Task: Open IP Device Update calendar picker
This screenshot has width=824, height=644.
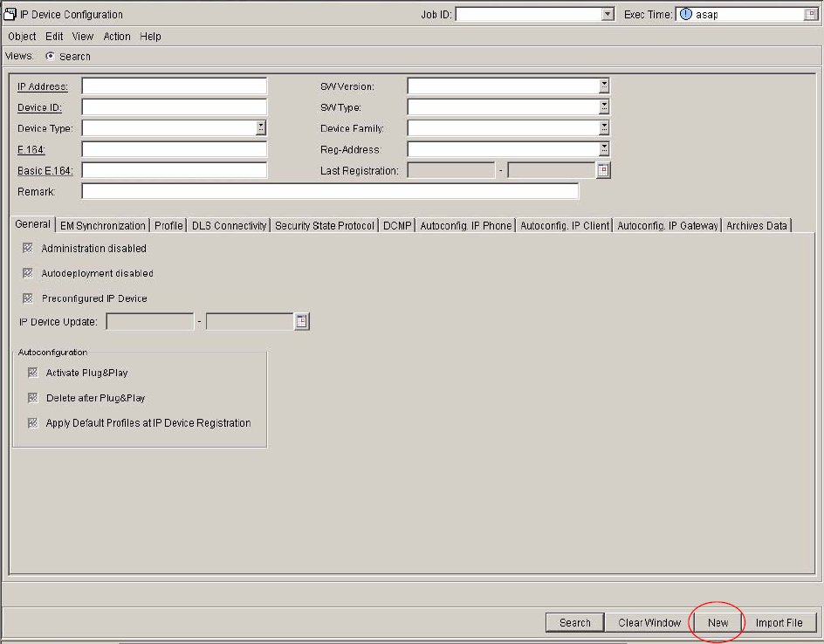Action: coord(301,321)
